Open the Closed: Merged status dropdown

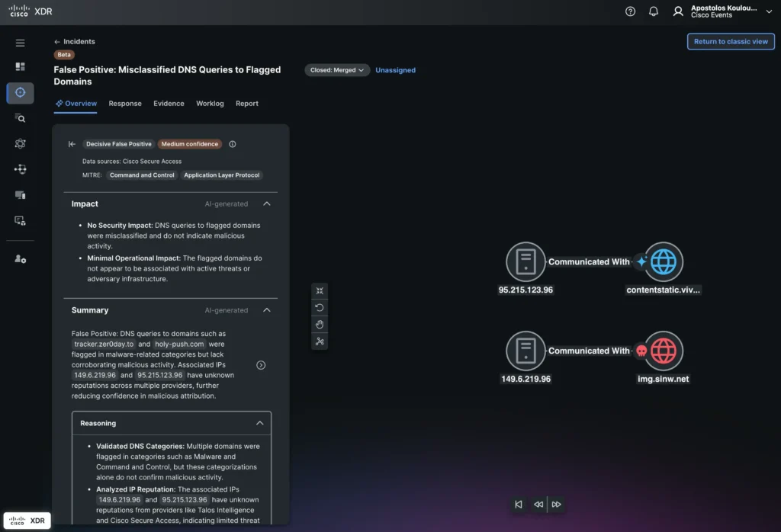(336, 69)
